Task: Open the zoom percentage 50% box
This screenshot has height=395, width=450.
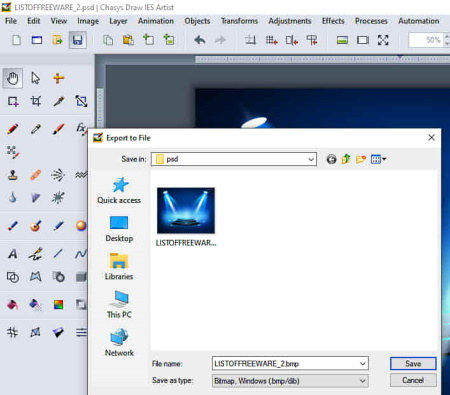Action: pos(427,40)
